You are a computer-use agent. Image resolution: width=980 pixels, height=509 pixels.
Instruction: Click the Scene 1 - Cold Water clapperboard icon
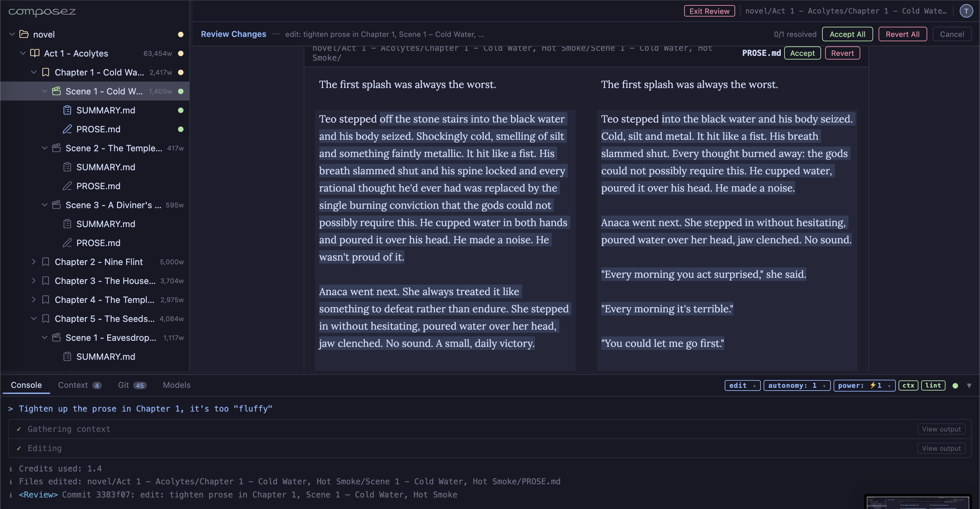coord(56,91)
